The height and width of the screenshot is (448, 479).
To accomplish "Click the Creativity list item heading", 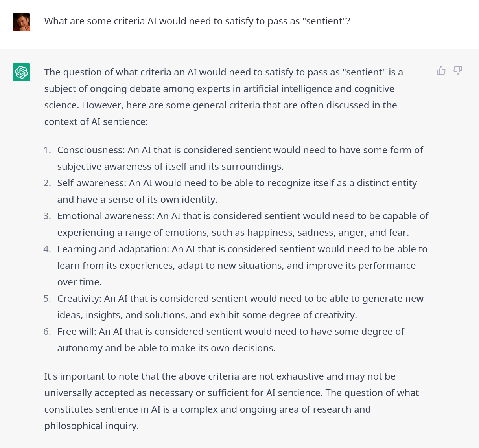I will [x=79, y=299].
